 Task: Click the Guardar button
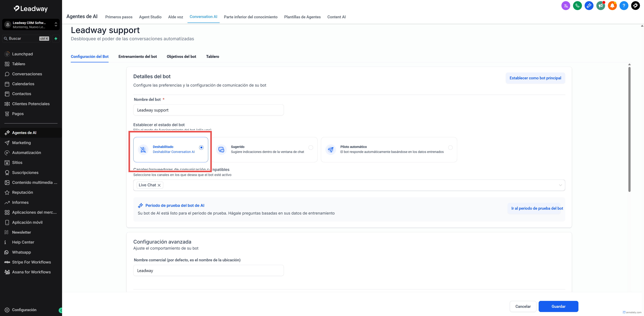[558, 306]
